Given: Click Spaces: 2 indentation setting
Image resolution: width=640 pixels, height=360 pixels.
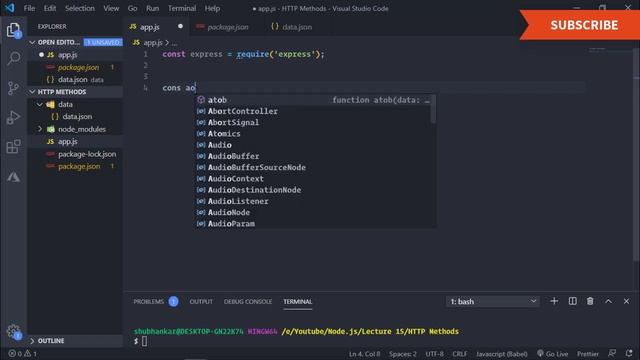Looking at the screenshot, I should 402,354.
